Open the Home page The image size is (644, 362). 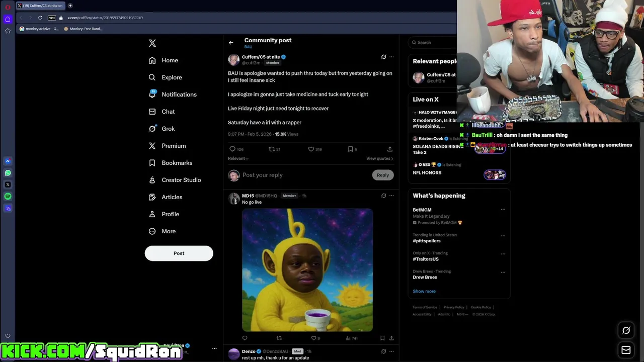[164, 60]
